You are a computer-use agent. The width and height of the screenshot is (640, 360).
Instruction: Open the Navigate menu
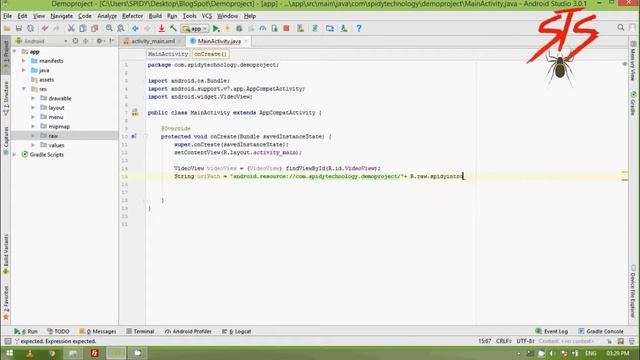click(x=62, y=16)
